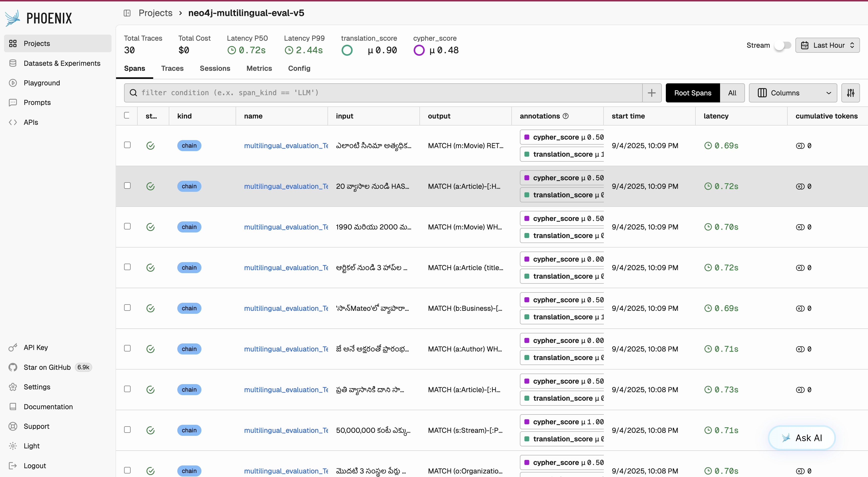868x477 pixels.
Task: Click the API Key icon
Action: [x=13, y=348]
